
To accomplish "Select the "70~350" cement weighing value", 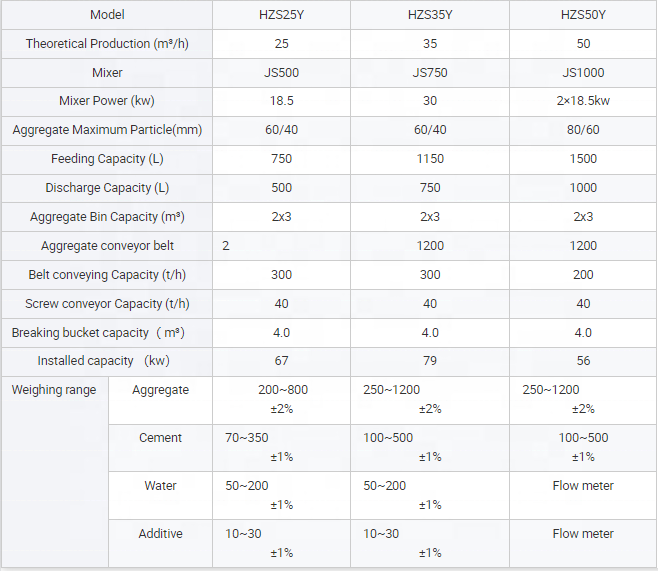I will [247, 438].
